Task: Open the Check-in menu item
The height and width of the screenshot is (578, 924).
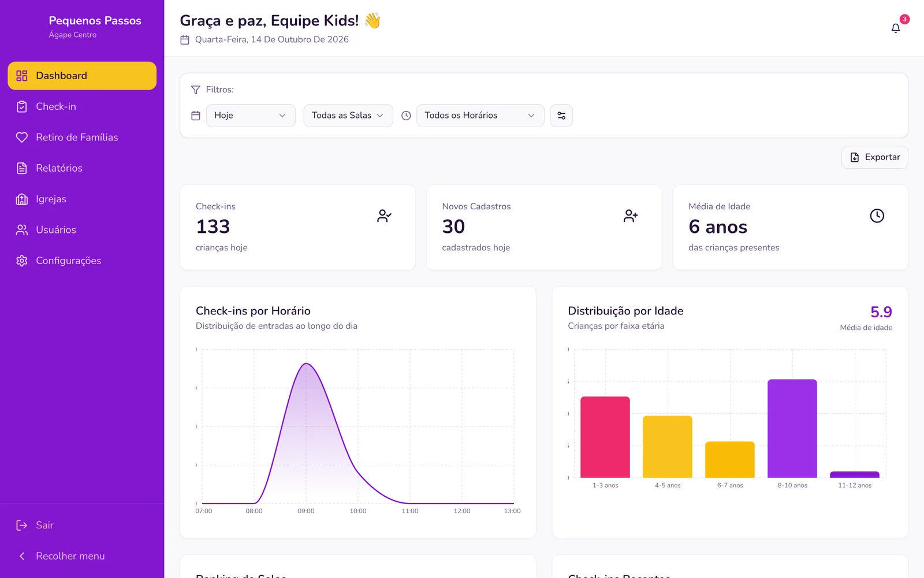Action: [x=82, y=106]
